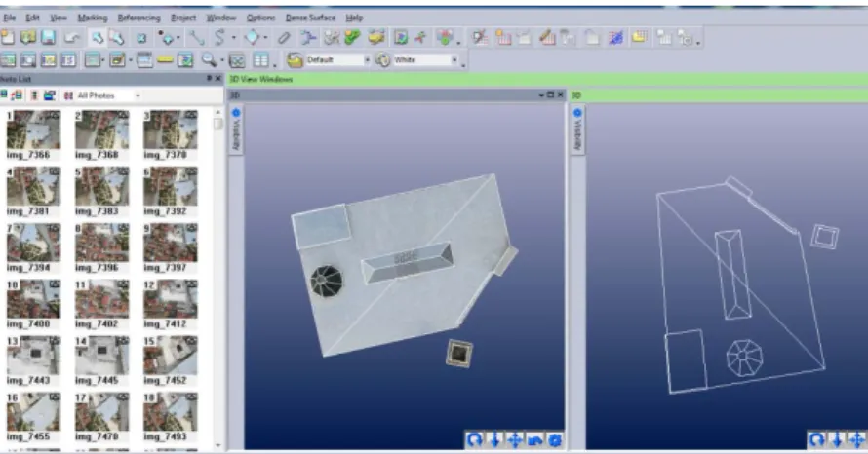Open Visibility tab in right 3D view

click(x=577, y=131)
